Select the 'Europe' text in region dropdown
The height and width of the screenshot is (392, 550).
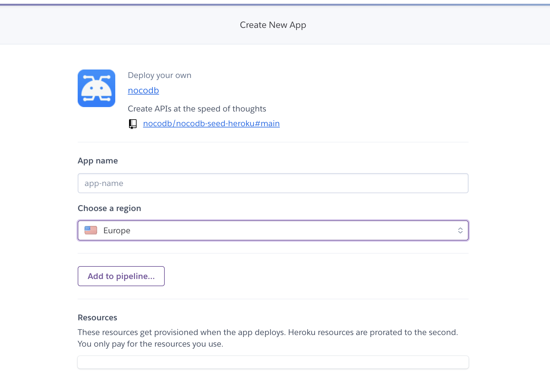coord(117,230)
